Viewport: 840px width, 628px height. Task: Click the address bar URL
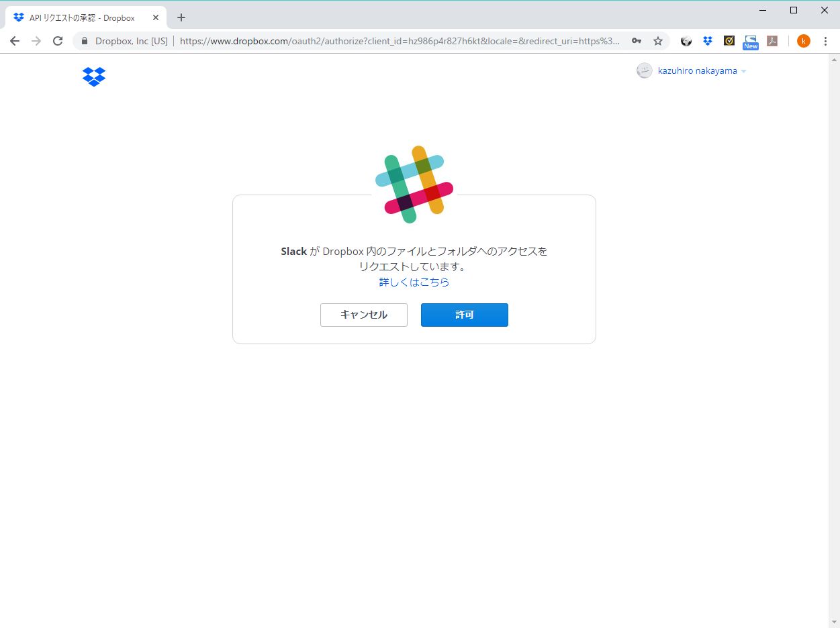[x=400, y=41]
